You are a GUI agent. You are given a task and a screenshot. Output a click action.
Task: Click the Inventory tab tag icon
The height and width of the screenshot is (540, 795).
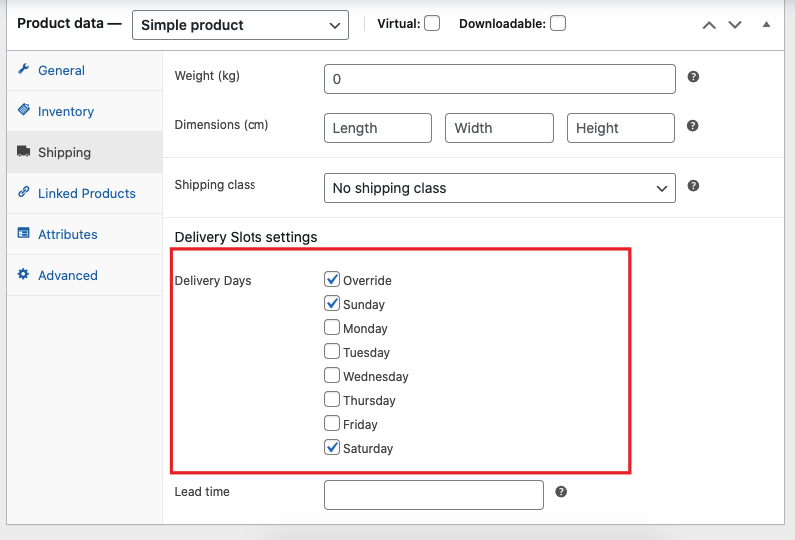(x=23, y=110)
